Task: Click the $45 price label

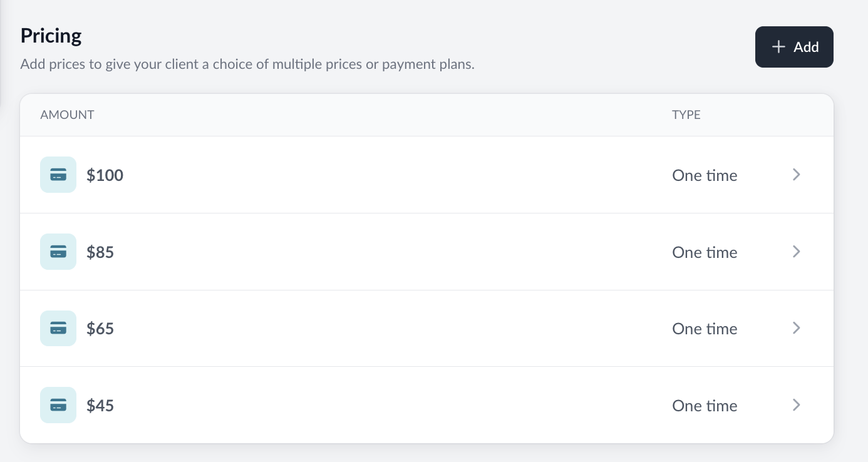Action: click(100, 405)
